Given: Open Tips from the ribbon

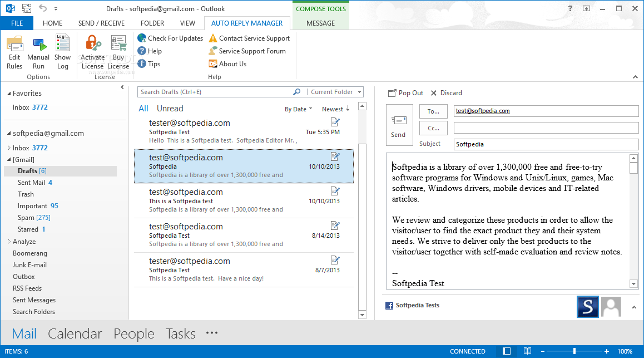Looking at the screenshot, I should tap(148, 63).
